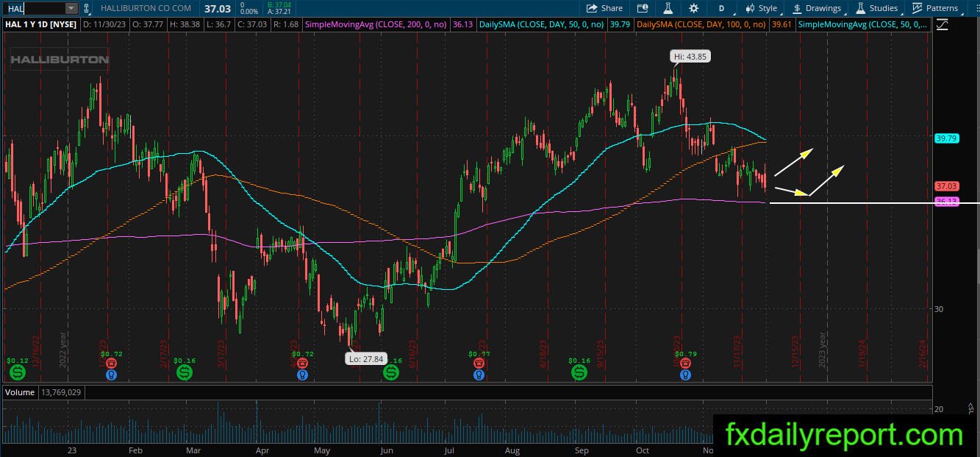Viewport: 980px width, 457px height.
Task: Click the flask icon next to the gear
Action: pos(668,8)
